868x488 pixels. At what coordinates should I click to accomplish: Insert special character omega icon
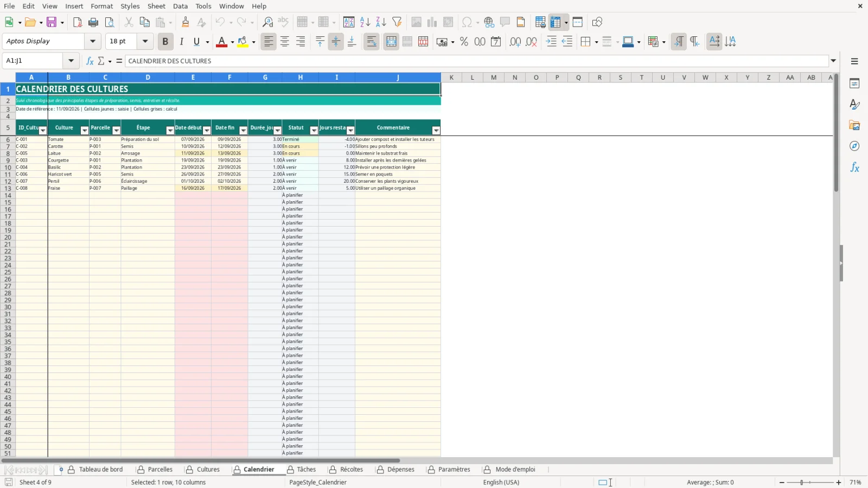coord(467,22)
